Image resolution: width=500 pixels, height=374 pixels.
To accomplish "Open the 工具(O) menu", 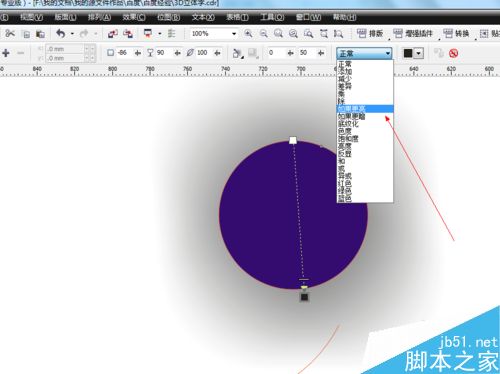I will 272,17.
